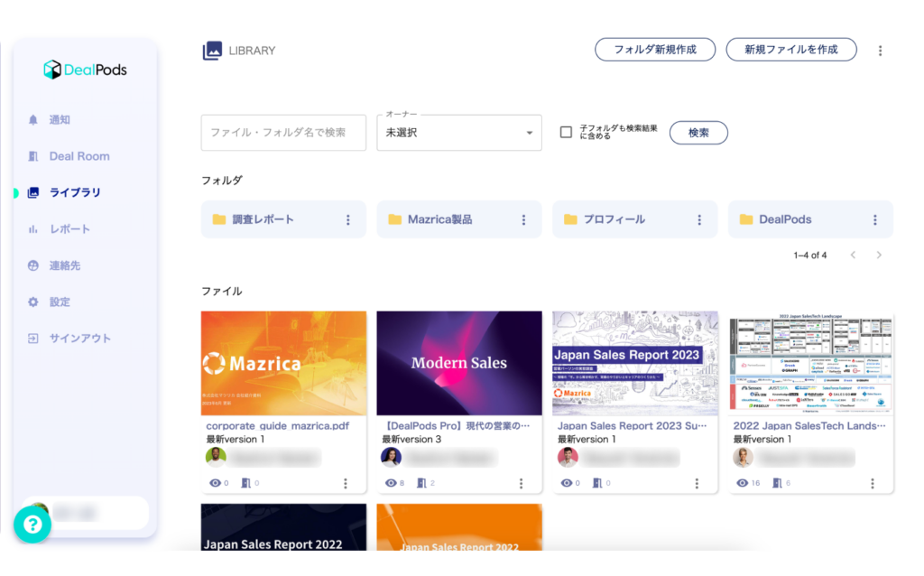The image size is (924, 576).
Task: Click the top-right vertical ellipsis menu
Action: (881, 51)
